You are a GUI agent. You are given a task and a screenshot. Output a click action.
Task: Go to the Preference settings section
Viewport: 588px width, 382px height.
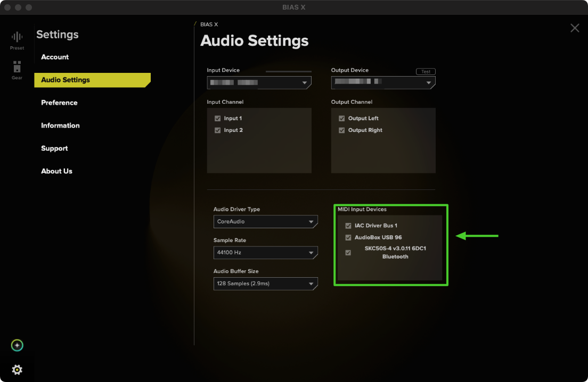point(59,103)
